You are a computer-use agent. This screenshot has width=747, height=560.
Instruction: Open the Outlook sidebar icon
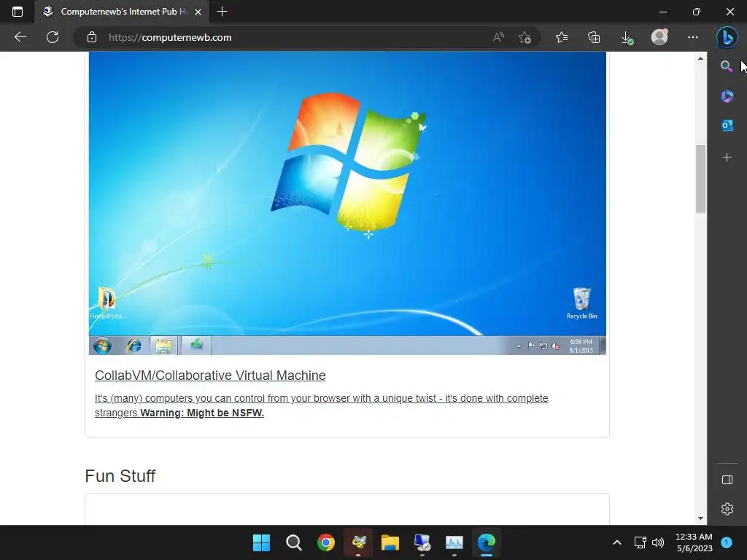click(x=727, y=125)
